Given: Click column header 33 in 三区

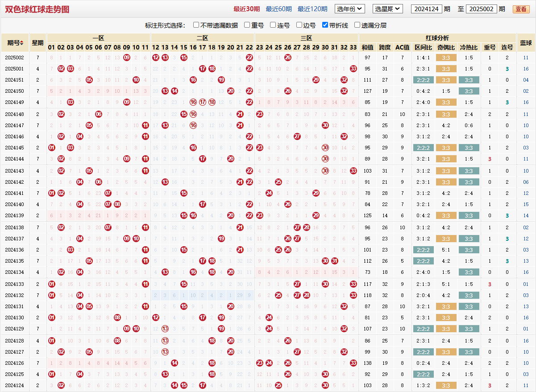Looking at the screenshot, I should click(x=353, y=47).
